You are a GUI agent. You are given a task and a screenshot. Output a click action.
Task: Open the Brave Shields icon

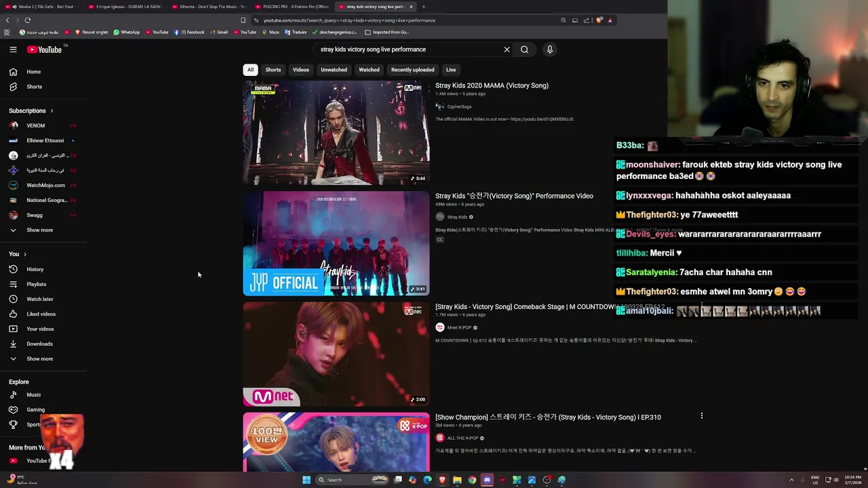[x=599, y=20]
